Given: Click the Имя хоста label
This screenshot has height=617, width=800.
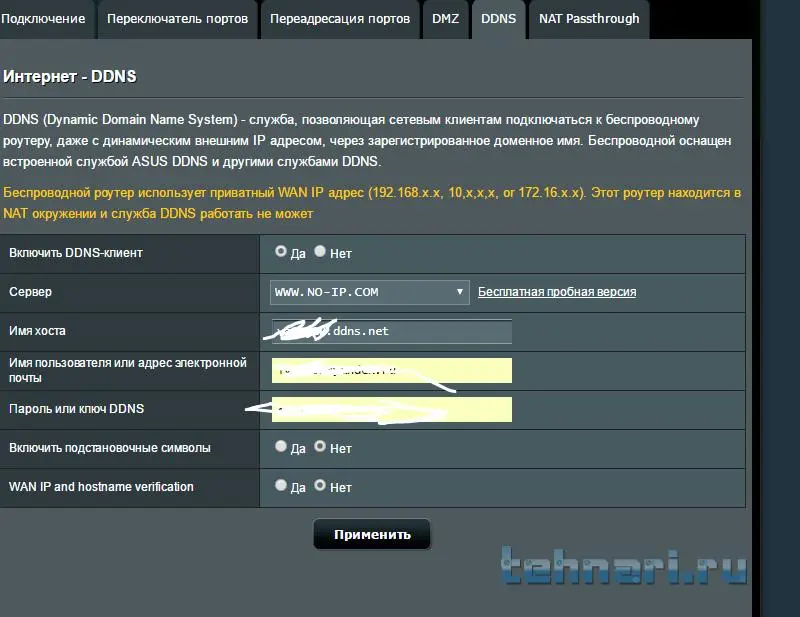Looking at the screenshot, I should (x=37, y=331).
